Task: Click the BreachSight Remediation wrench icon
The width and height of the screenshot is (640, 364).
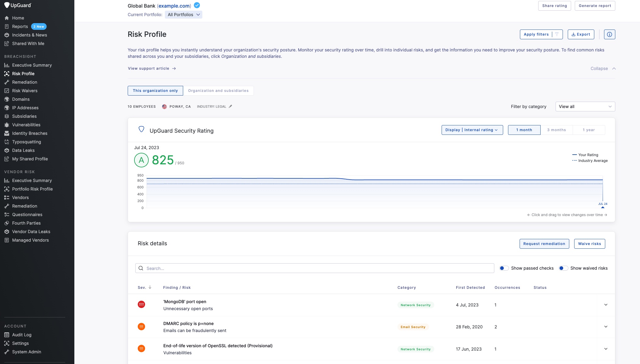Action: click(7, 82)
